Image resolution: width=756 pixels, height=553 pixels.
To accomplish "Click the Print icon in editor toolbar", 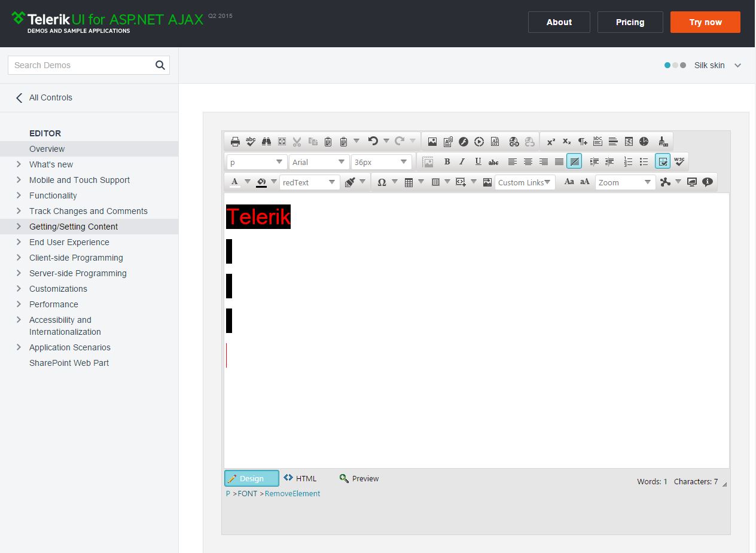I will [x=235, y=142].
